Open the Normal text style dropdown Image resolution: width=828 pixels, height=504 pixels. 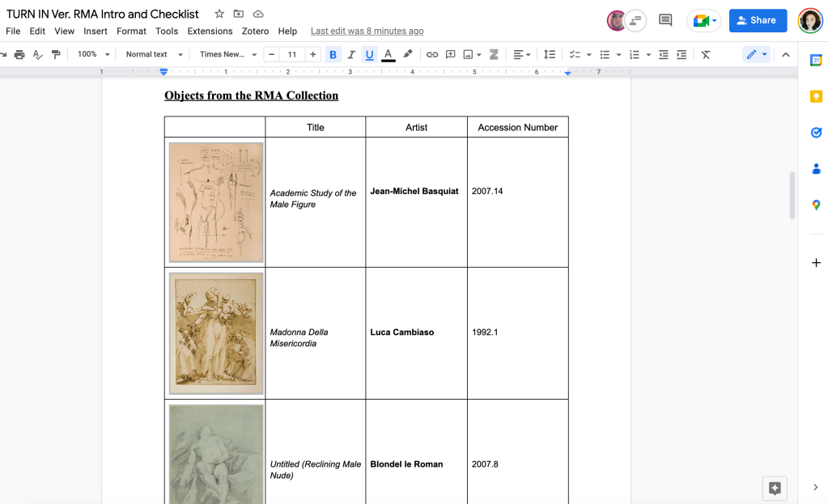[154, 54]
